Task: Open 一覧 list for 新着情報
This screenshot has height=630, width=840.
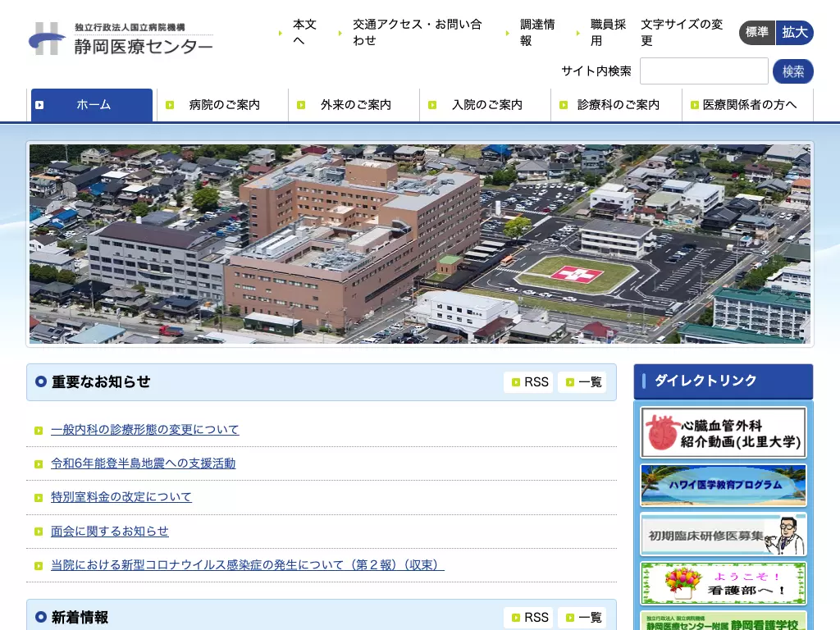Action: tap(582, 618)
